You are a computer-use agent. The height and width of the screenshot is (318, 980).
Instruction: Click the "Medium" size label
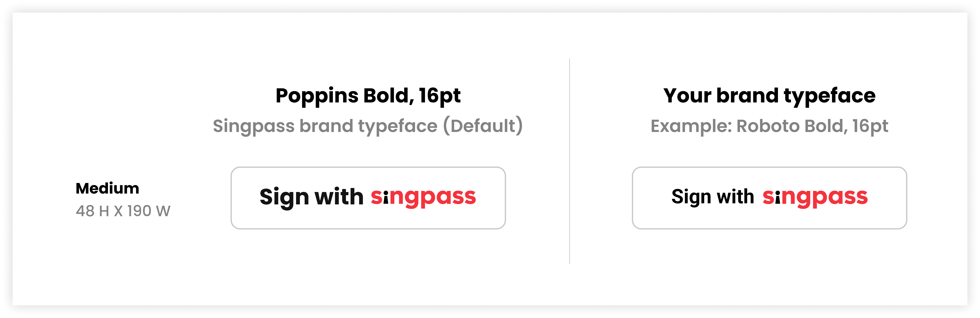(x=107, y=188)
